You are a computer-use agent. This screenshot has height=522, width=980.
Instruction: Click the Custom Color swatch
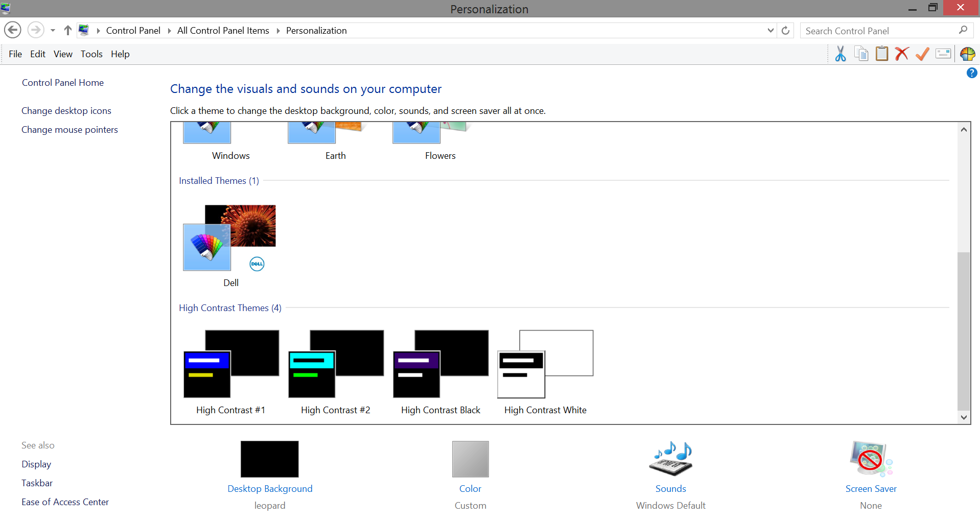470,459
